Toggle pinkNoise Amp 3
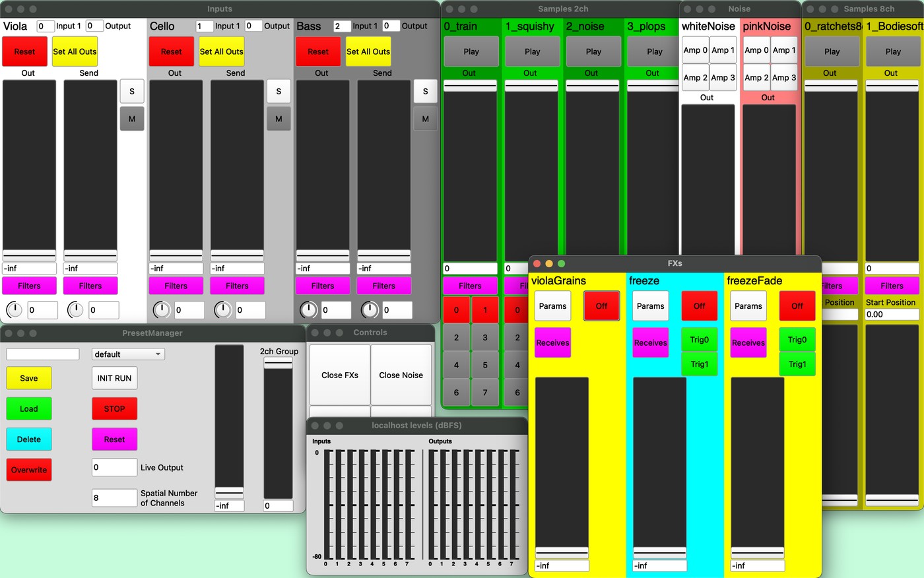 tap(784, 77)
